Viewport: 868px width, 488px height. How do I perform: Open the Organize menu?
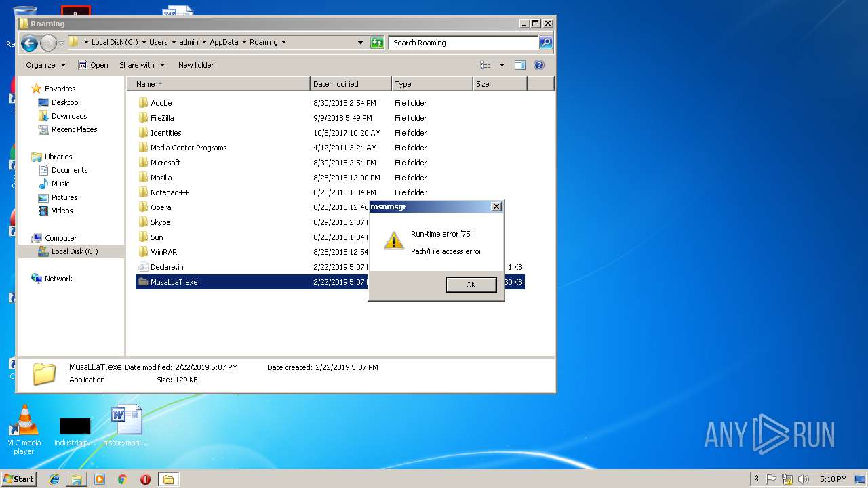tap(45, 65)
